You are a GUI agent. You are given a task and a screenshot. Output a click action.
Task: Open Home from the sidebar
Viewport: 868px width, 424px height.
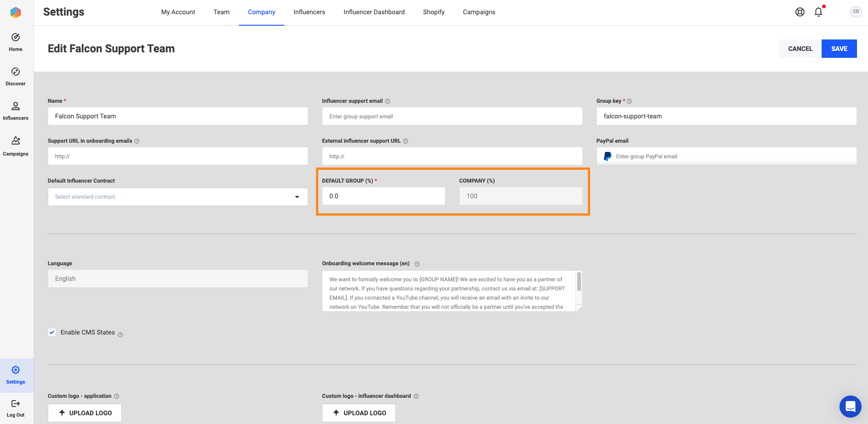(16, 42)
